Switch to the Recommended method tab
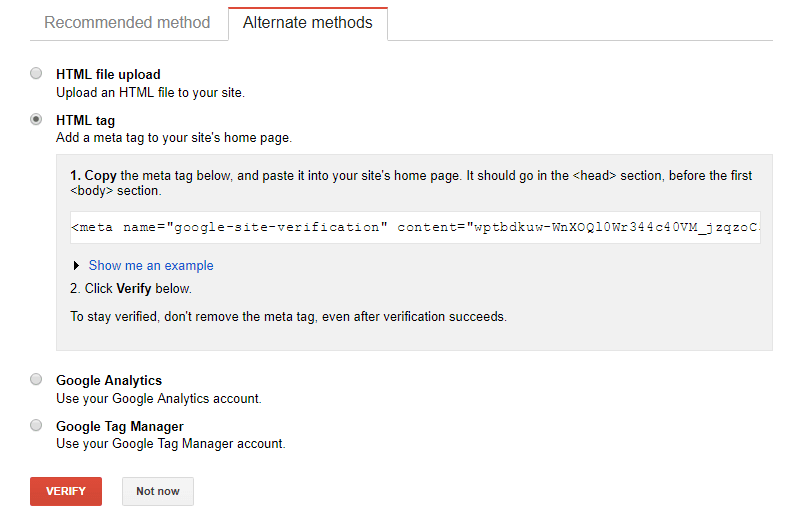803x515 pixels. [x=127, y=22]
